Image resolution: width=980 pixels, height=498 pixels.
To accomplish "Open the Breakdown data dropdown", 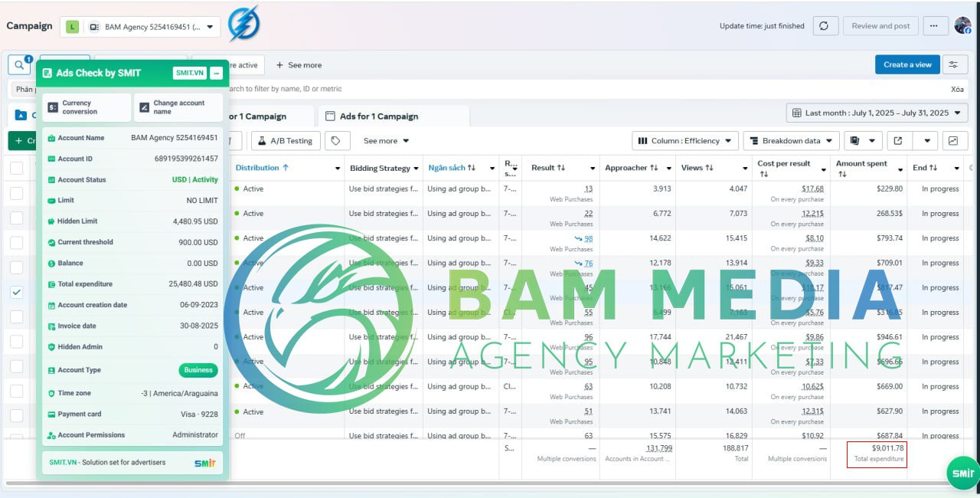I will 792,140.
